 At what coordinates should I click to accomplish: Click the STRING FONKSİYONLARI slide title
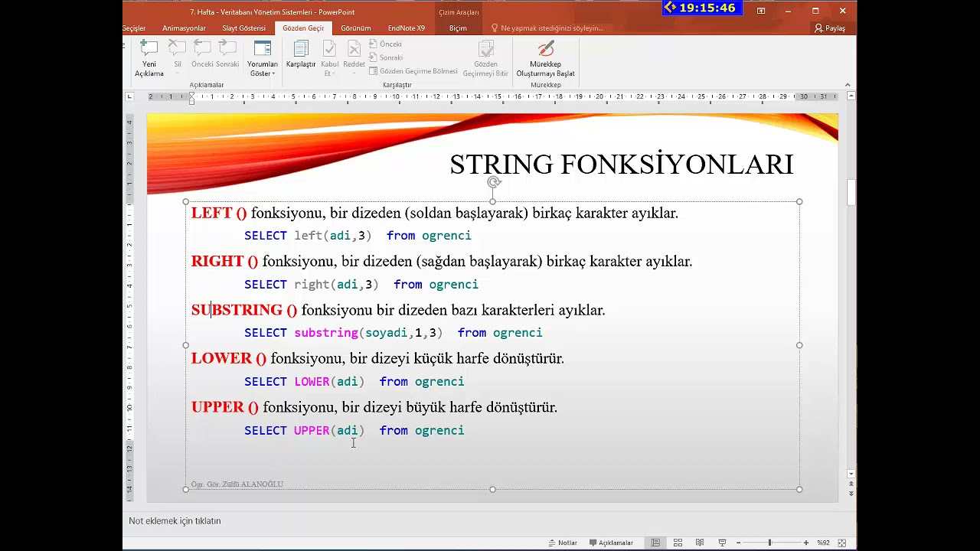pos(621,165)
